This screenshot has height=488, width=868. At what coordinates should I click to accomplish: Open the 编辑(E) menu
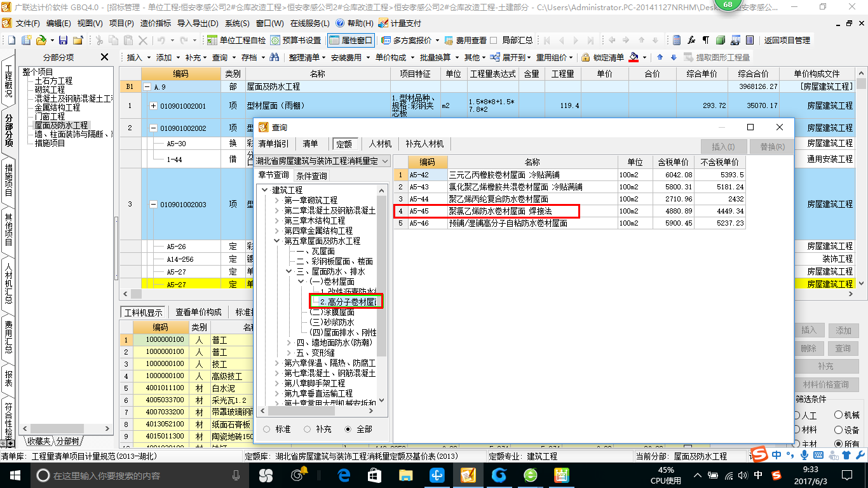[x=58, y=23]
